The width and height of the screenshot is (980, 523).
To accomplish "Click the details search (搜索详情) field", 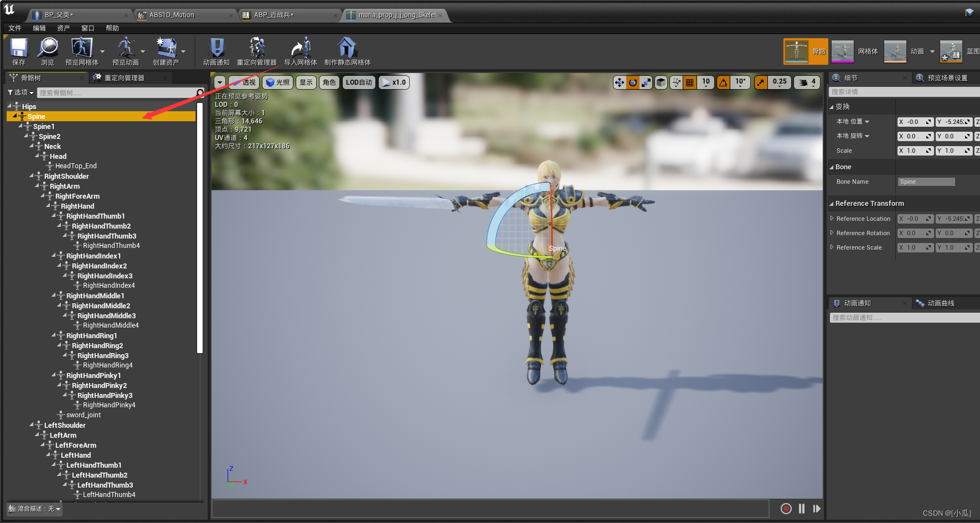I will coord(904,92).
